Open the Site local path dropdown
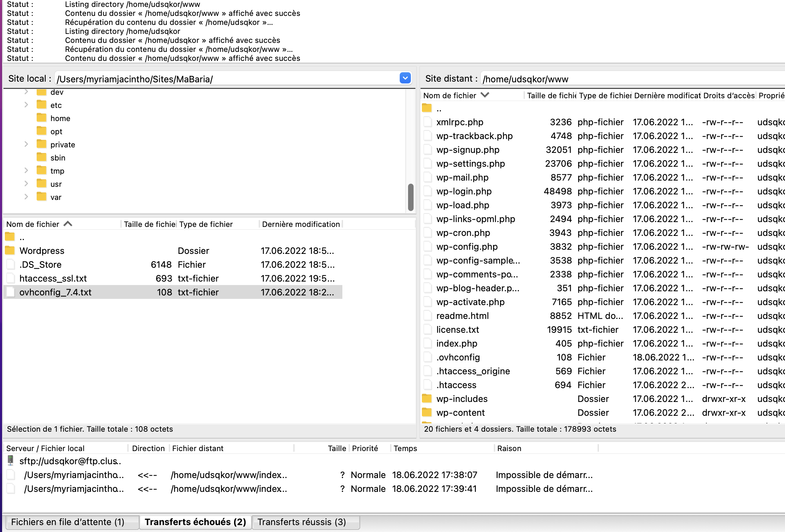Image resolution: width=785 pixels, height=532 pixels. (x=405, y=78)
